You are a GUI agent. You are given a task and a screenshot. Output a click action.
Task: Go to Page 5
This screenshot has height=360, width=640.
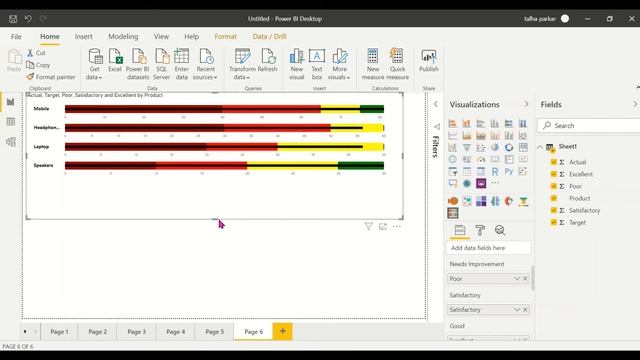coord(215,331)
